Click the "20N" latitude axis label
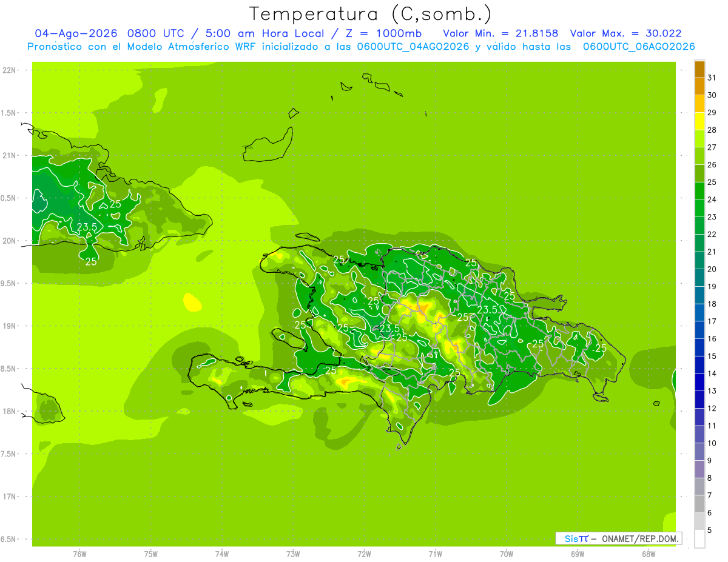 point(9,241)
